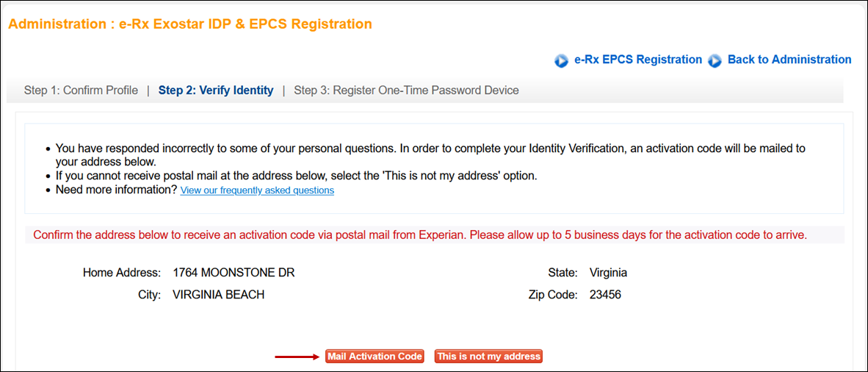This screenshot has height=372, width=868.
Task: Choose This is not my address
Action: pos(488,357)
